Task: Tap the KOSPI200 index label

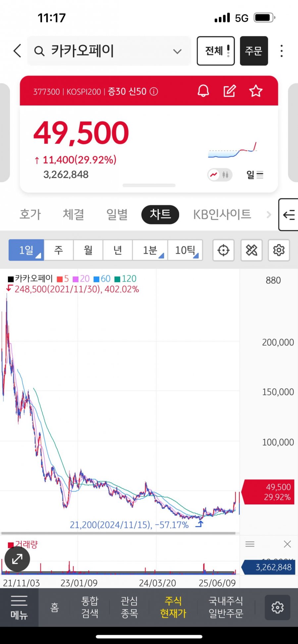Action: pyautogui.click(x=84, y=91)
